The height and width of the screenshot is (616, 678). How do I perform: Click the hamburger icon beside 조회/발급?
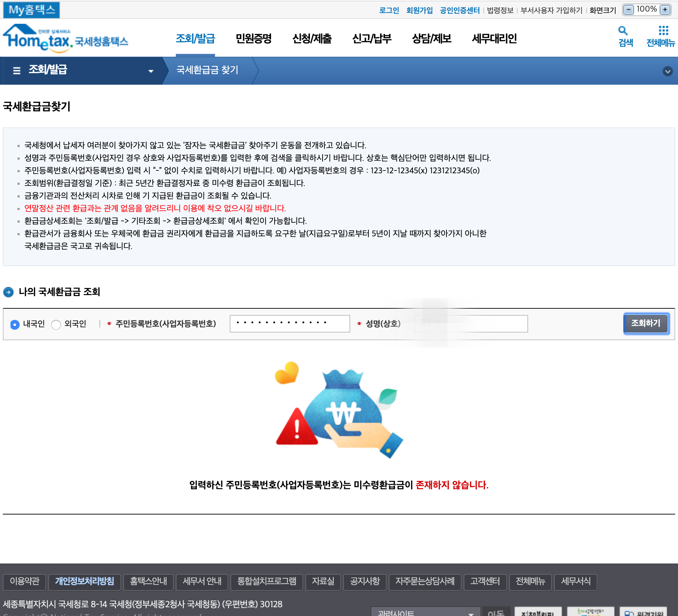[x=16, y=71]
